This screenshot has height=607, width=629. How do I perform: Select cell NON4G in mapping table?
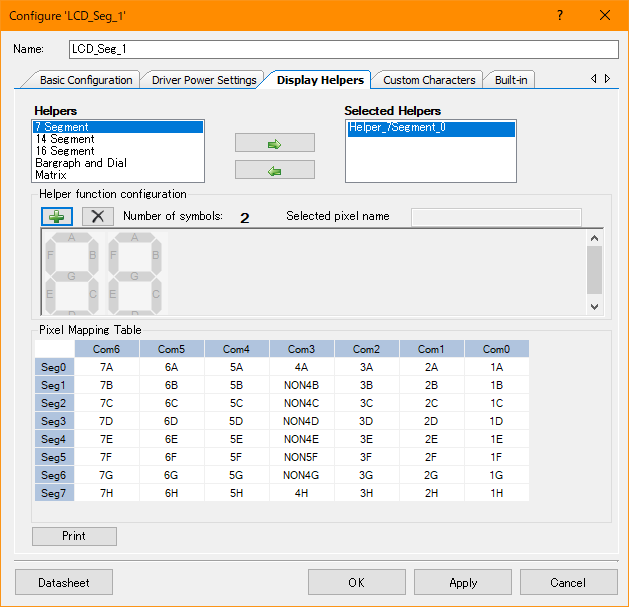click(x=302, y=475)
